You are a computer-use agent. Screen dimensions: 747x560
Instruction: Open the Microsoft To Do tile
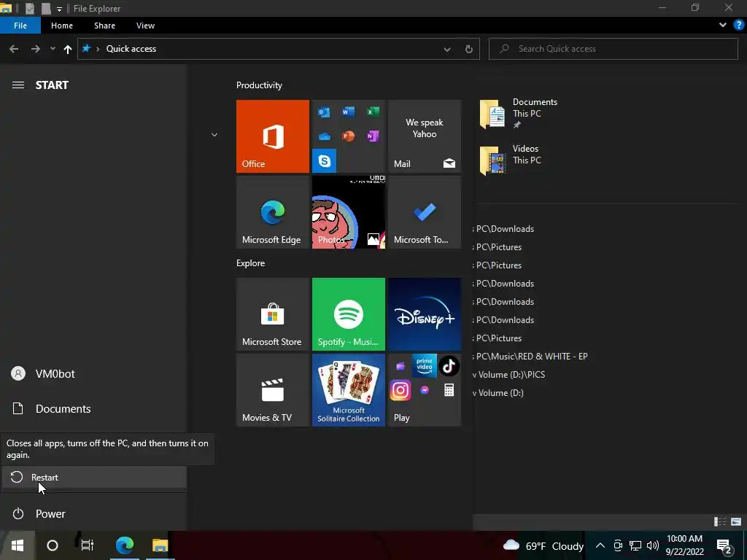[x=425, y=212]
